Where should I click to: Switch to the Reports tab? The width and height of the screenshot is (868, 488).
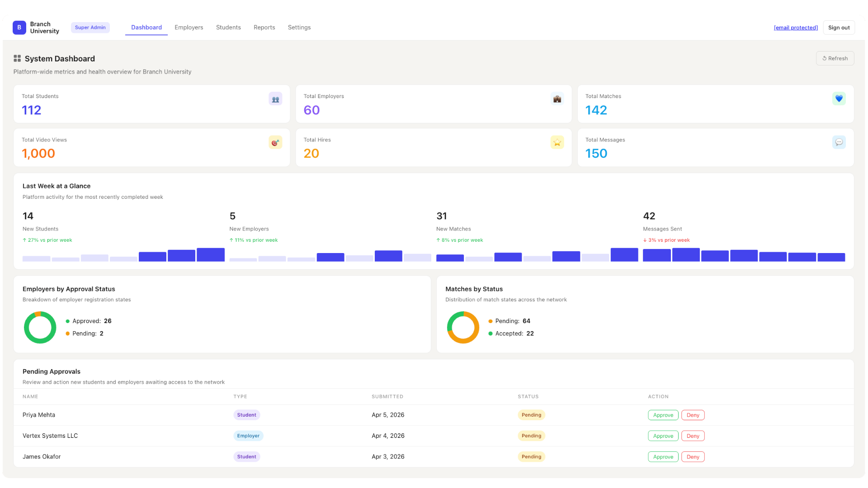[264, 28]
